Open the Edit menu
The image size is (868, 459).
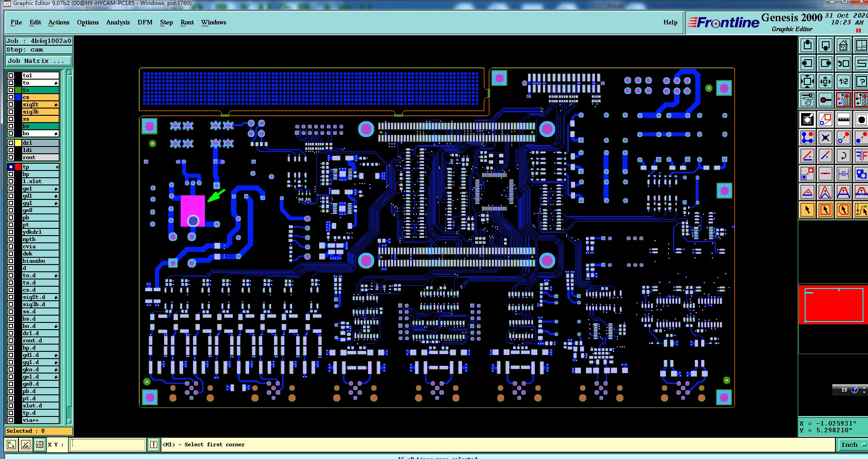pos(35,22)
